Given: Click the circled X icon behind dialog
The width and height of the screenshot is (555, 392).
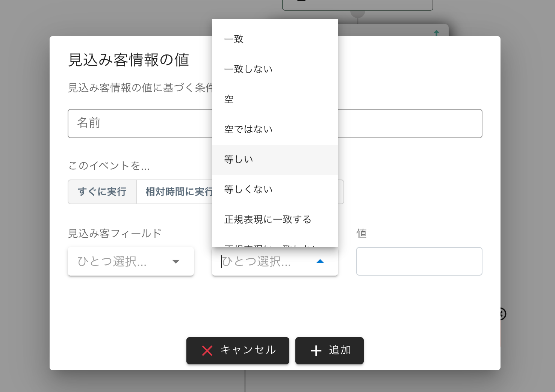Looking at the screenshot, I should coord(503,314).
